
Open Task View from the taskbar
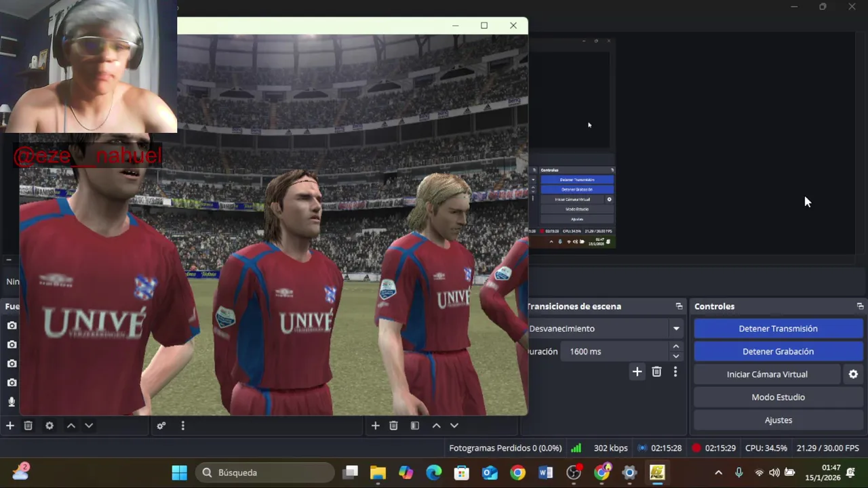point(350,472)
